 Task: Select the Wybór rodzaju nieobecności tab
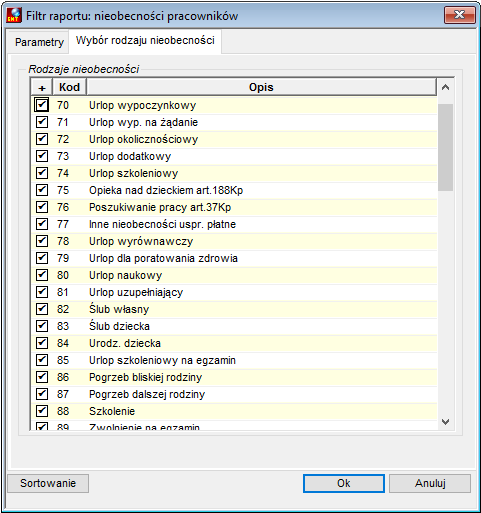(x=145, y=41)
